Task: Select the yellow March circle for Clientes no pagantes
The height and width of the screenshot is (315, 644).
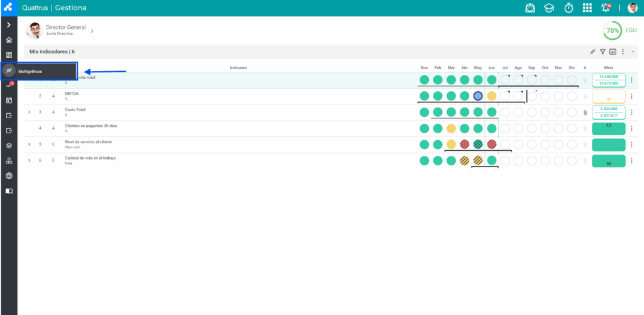Action: pos(451,128)
